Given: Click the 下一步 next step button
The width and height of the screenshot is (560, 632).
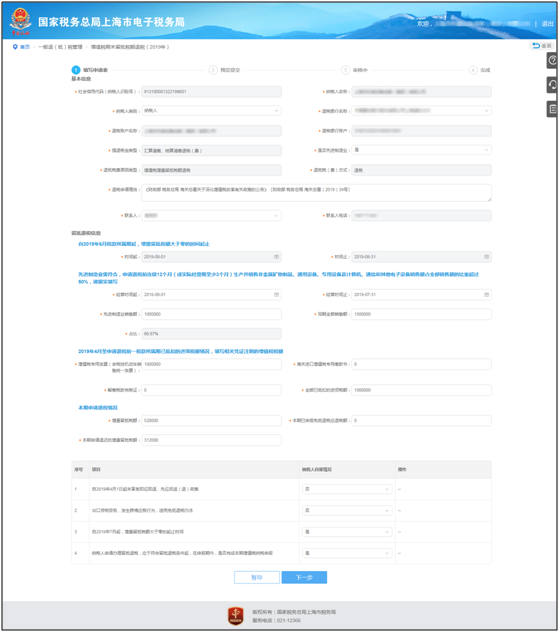Looking at the screenshot, I should [x=304, y=577].
